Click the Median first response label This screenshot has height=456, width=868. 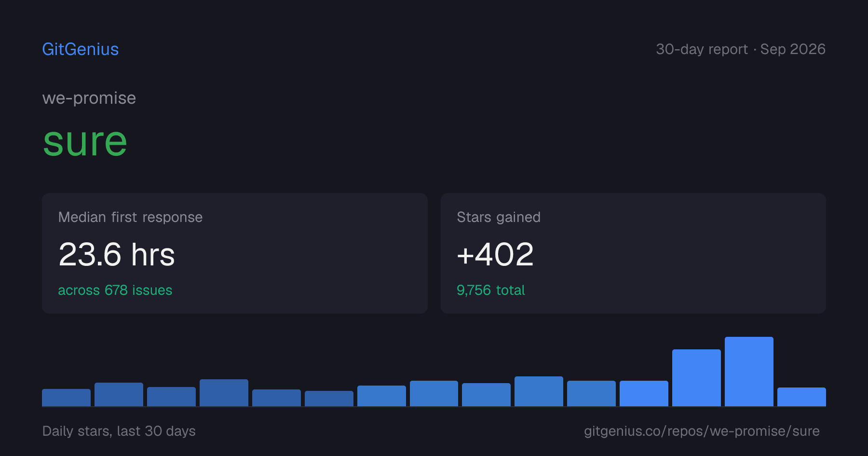click(130, 217)
